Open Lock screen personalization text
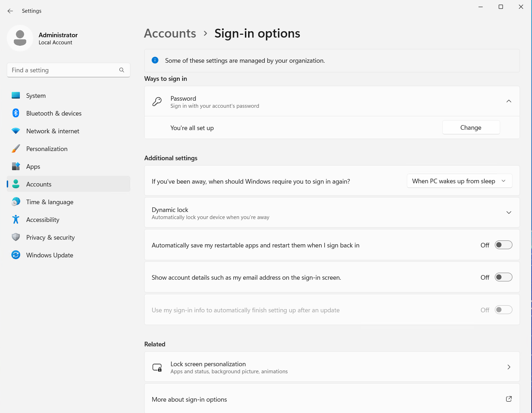 coord(208,364)
